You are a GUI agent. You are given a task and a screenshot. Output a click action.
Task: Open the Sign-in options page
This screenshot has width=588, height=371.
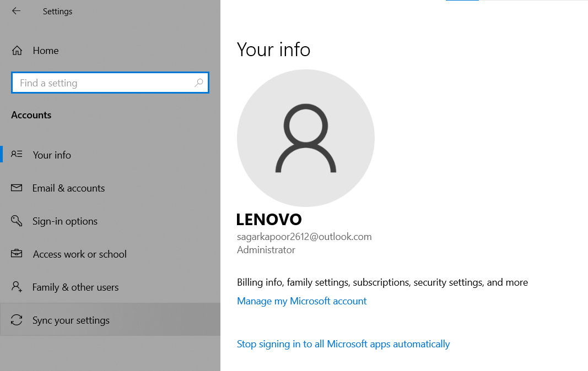coord(65,221)
